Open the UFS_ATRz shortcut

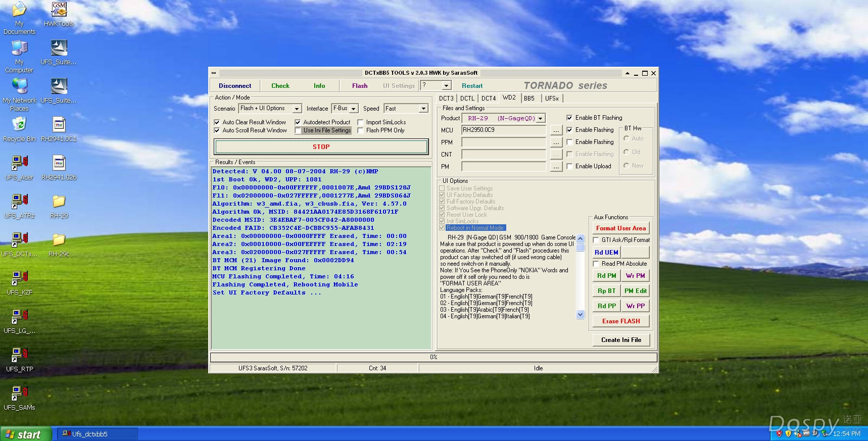[x=19, y=206]
